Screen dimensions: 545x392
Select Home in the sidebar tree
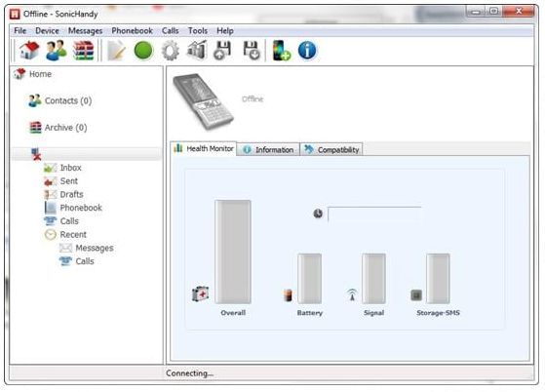pyautogui.click(x=40, y=74)
